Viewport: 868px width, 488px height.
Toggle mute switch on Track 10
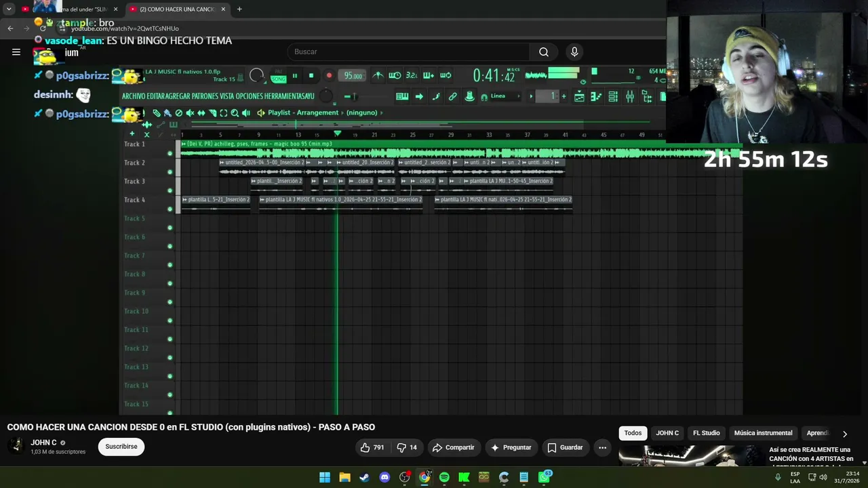(x=170, y=321)
